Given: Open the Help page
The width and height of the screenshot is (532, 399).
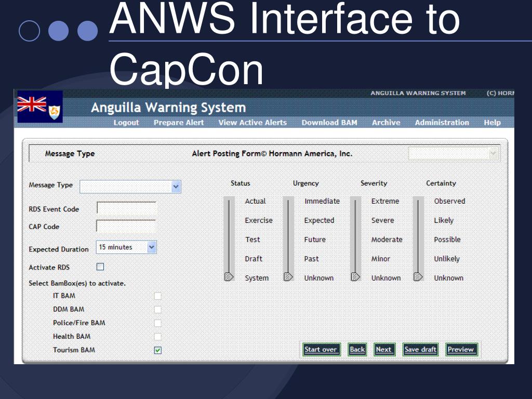Looking at the screenshot, I should (493, 123).
